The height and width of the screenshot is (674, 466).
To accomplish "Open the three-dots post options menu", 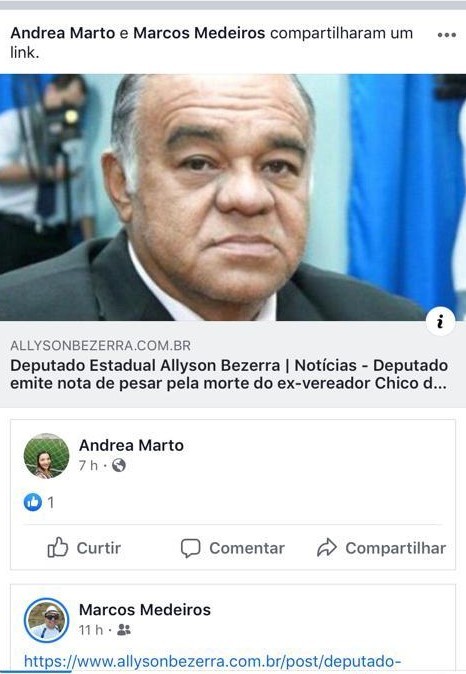I will click(447, 35).
